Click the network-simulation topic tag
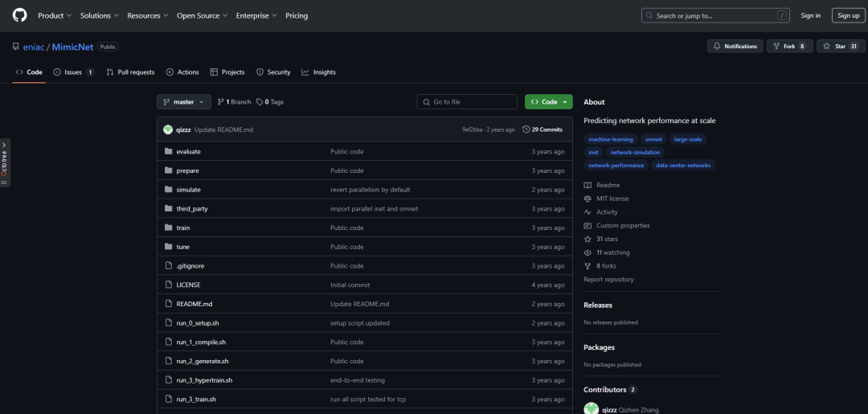Image resolution: width=868 pixels, height=414 pixels. point(635,152)
